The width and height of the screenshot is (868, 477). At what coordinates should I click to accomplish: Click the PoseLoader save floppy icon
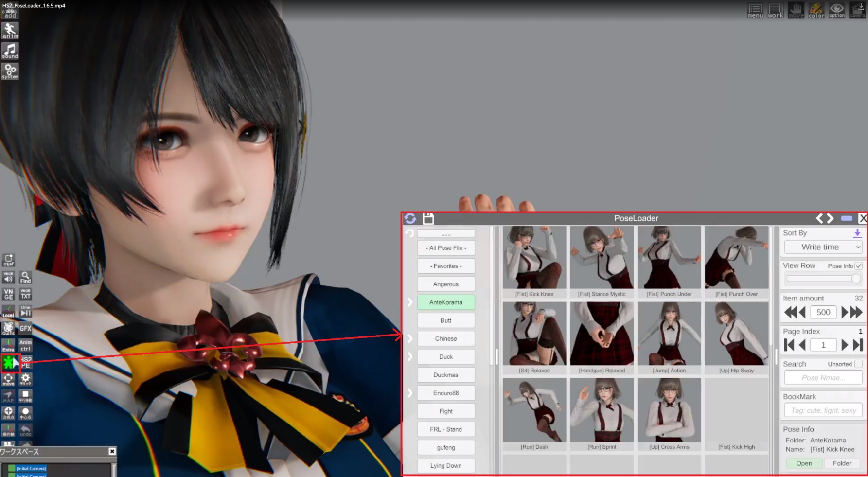428,218
